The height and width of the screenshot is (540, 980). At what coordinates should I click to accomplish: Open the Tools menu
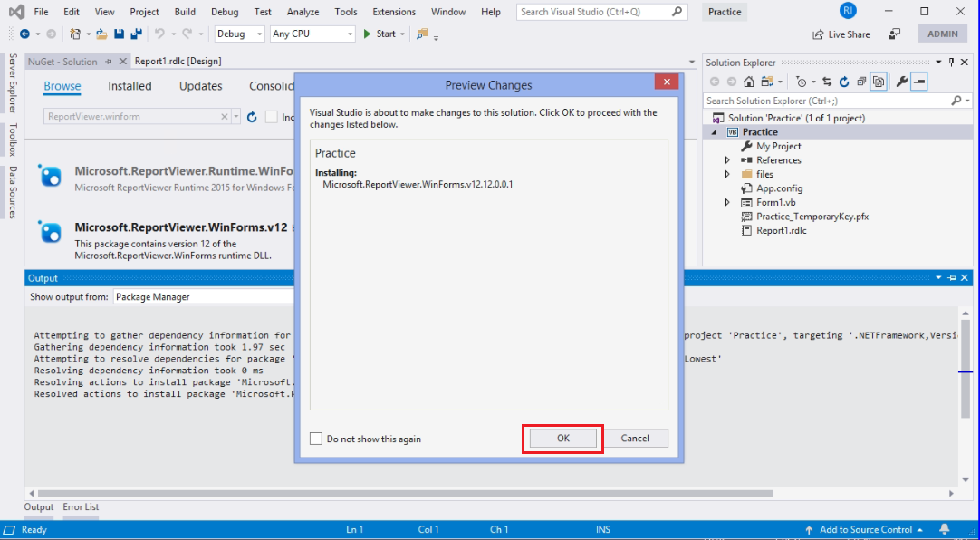click(x=346, y=12)
